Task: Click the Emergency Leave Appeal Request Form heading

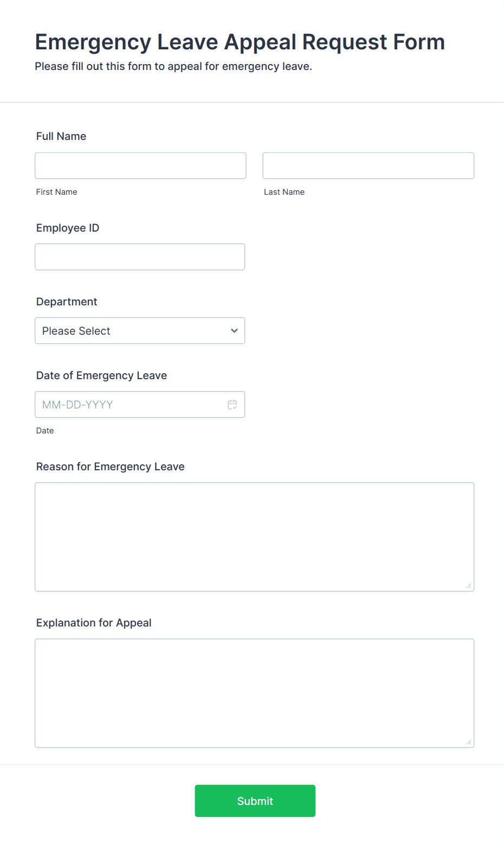Action: click(x=240, y=42)
